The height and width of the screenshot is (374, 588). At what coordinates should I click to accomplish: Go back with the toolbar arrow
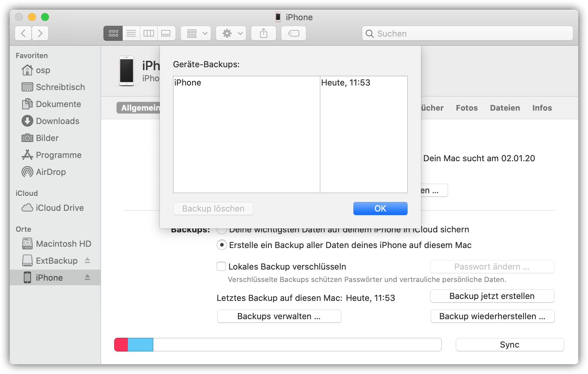[x=23, y=33]
